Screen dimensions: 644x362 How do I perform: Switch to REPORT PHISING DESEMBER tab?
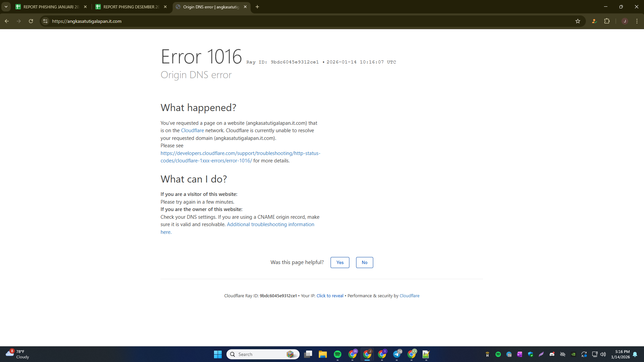tap(131, 7)
